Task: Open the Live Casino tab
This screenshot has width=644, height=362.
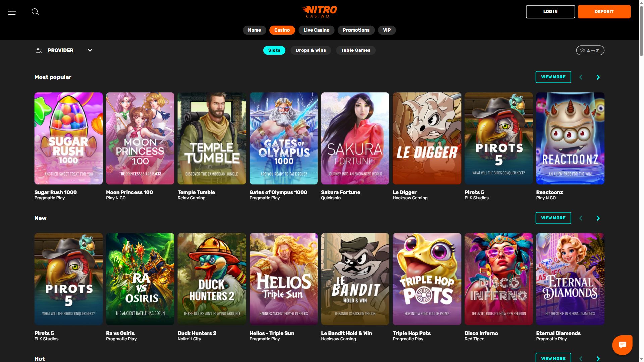Action: (x=316, y=30)
